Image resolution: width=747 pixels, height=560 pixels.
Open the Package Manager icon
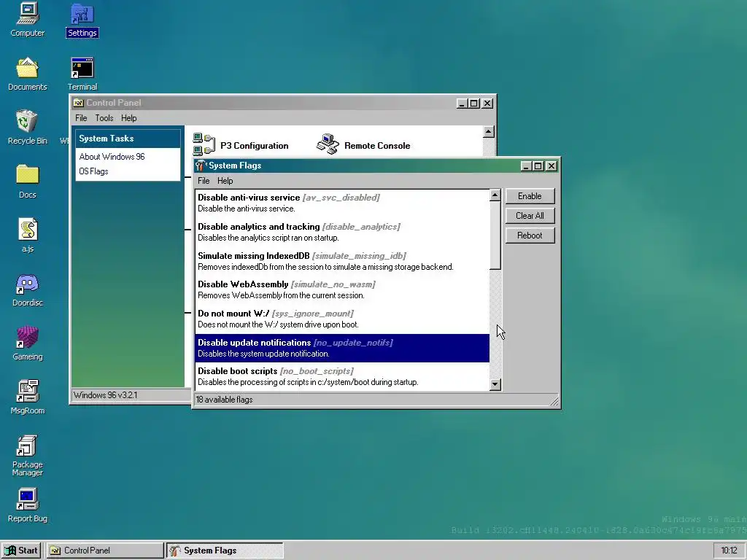pyautogui.click(x=28, y=455)
